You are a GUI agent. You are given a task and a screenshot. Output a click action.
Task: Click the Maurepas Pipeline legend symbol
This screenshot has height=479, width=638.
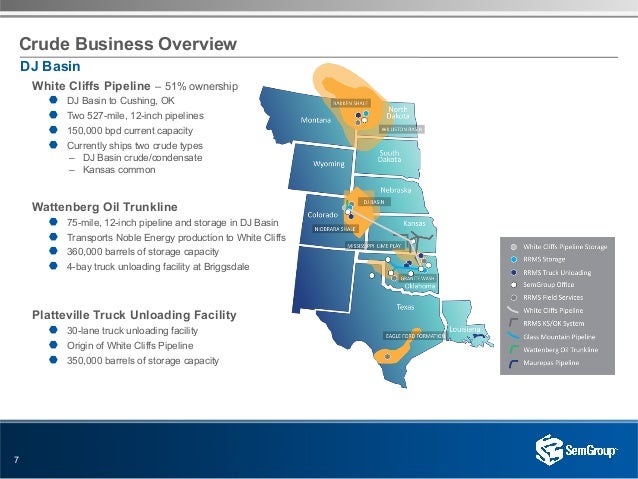(x=513, y=363)
